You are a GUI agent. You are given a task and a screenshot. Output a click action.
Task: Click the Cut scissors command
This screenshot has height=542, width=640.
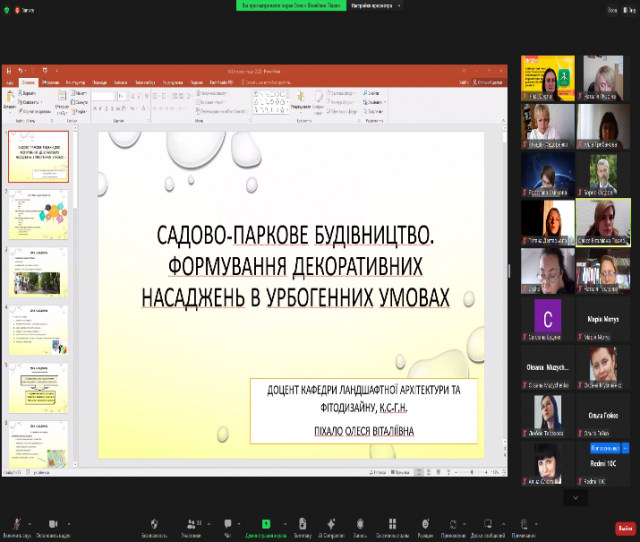[27, 93]
